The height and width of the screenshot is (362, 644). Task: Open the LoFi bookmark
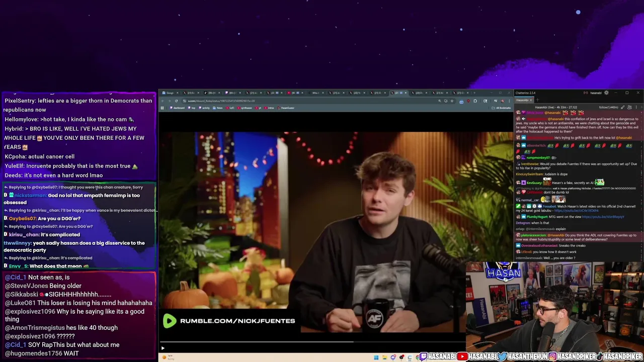point(230,108)
